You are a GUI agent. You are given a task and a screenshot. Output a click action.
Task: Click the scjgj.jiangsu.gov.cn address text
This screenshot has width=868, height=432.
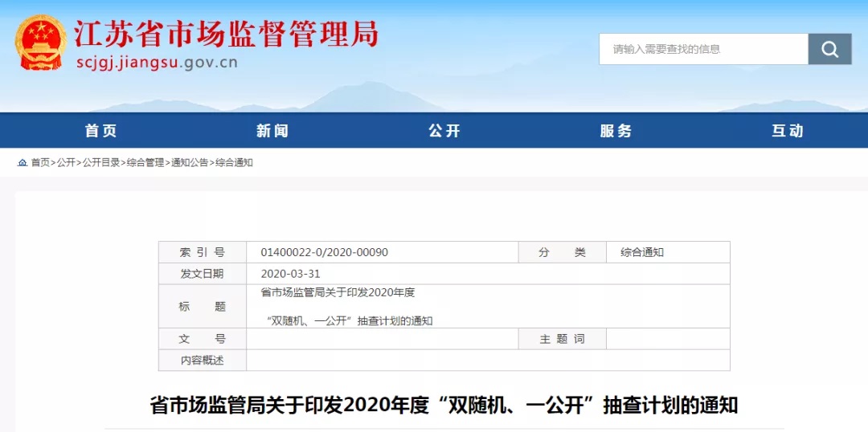click(x=157, y=63)
